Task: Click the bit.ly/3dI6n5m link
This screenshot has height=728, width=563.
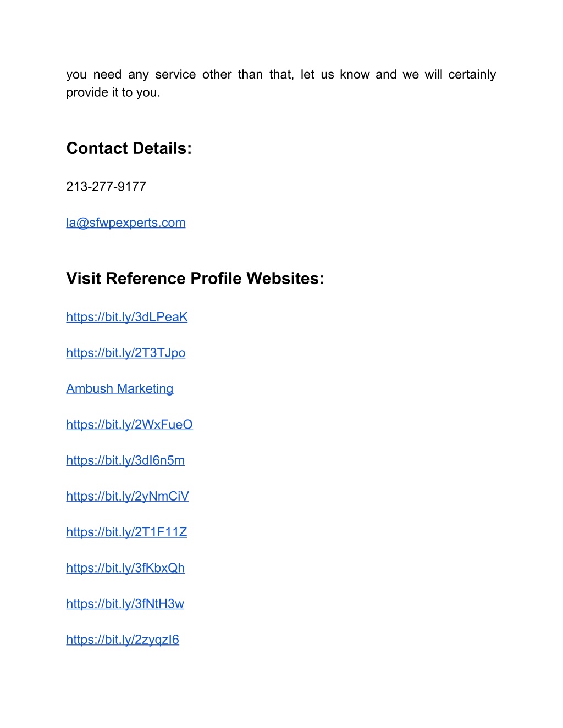Action: [x=125, y=460]
